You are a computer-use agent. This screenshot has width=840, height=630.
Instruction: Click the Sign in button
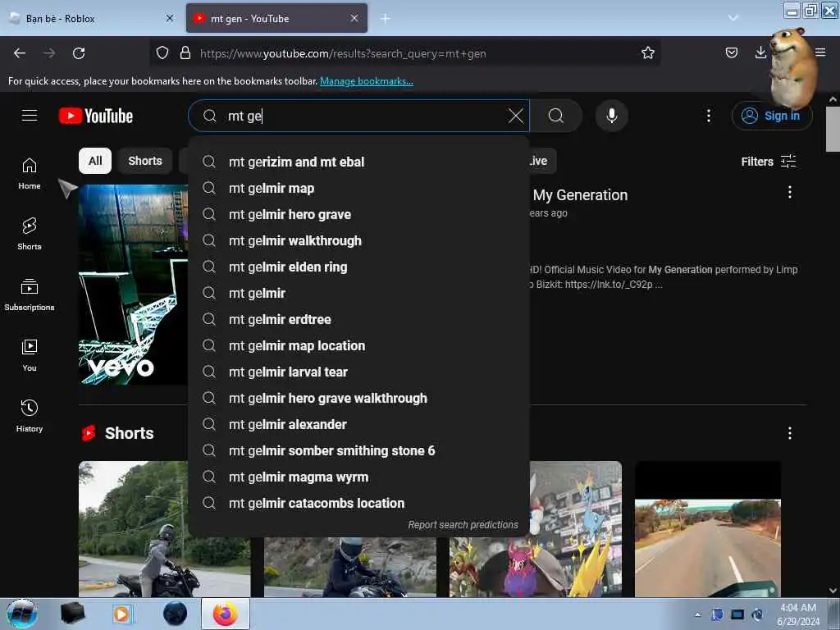771,116
